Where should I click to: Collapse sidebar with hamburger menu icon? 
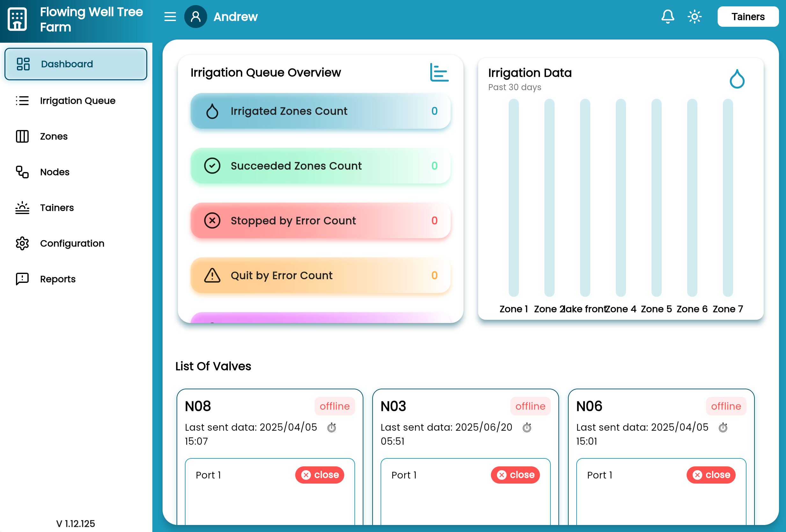point(170,17)
